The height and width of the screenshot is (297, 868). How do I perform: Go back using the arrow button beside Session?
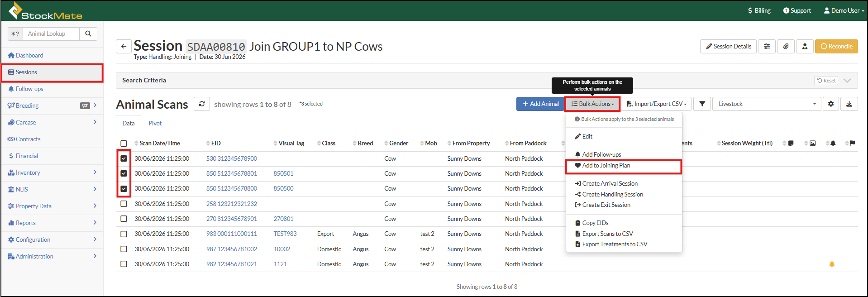(124, 46)
